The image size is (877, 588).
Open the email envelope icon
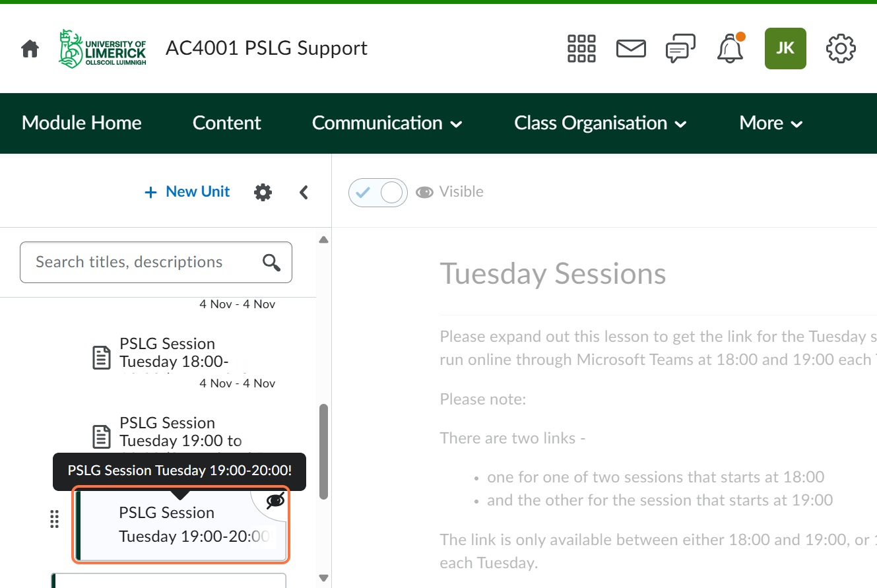point(631,49)
